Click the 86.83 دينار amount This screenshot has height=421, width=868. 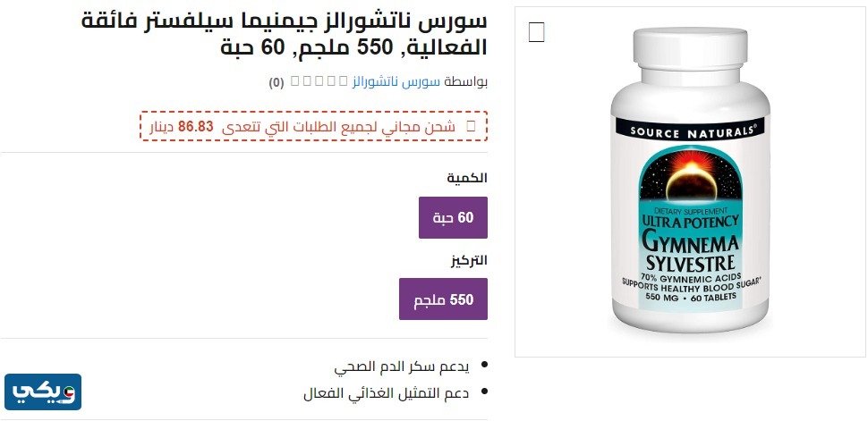click(183, 126)
